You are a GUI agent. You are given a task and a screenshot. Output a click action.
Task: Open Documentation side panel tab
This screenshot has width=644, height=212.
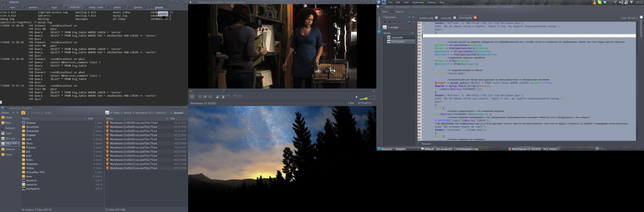point(641,27)
